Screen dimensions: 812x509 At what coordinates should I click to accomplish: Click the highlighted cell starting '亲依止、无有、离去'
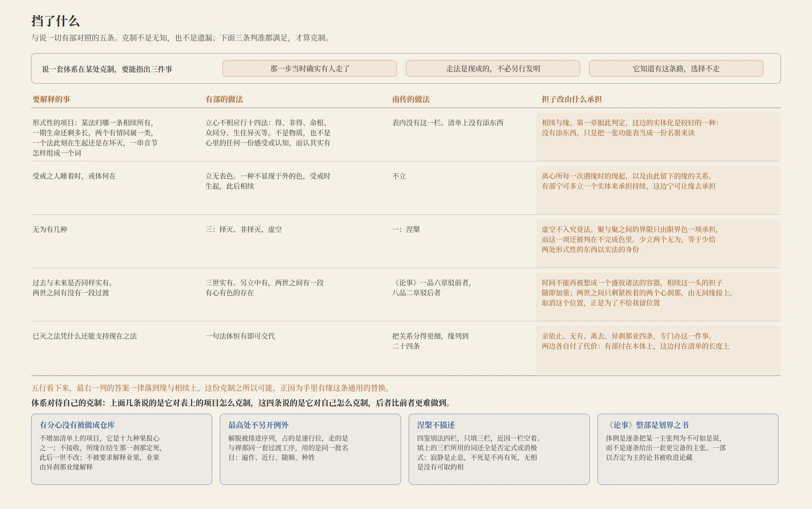pyautogui.click(x=658, y=350)
